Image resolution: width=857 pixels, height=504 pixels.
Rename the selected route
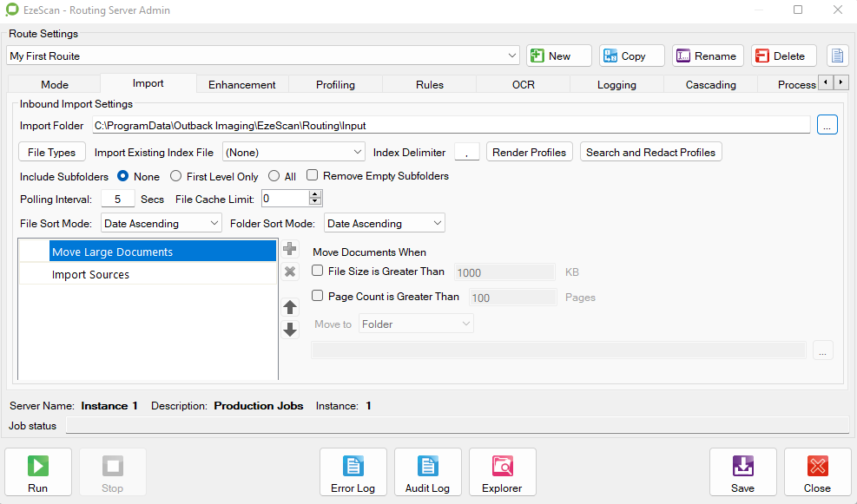[x=707, y=56]
